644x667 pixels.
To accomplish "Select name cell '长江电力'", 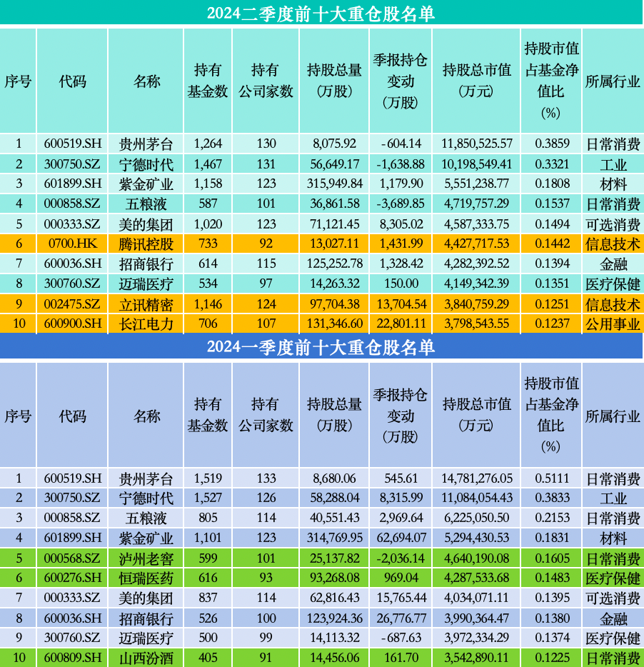I will pyautogui.click(x=146, y=324).
